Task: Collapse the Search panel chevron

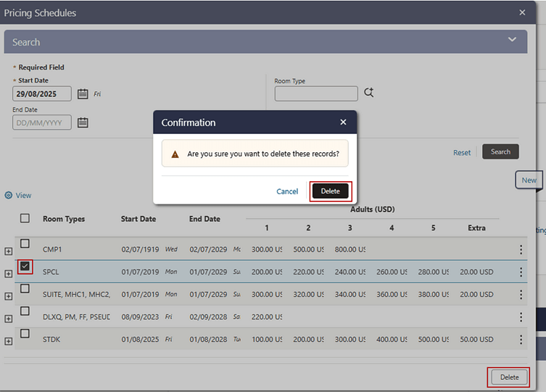Action: (x=511, y=39)
